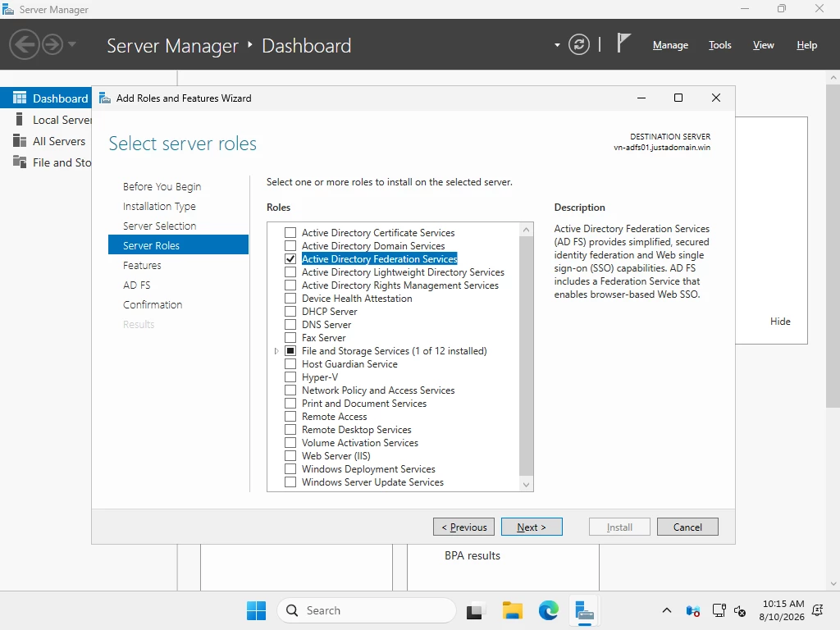Click the back navigation arrow in Server Manager
840x630 pixels.
tap(24, 44)
